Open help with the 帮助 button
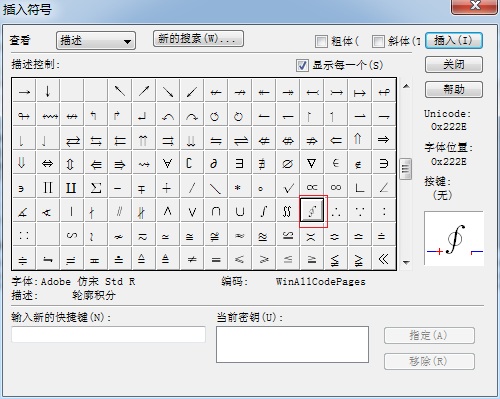This screenshot has height=399, width=500. tap(454, 89)
